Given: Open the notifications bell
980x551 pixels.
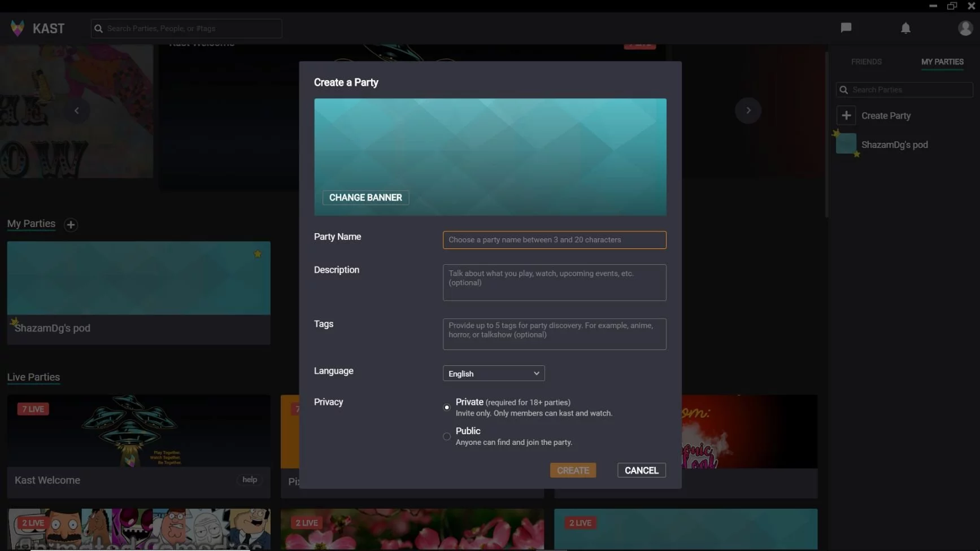Looking at the screenshot, I should [x=905, y=28].
